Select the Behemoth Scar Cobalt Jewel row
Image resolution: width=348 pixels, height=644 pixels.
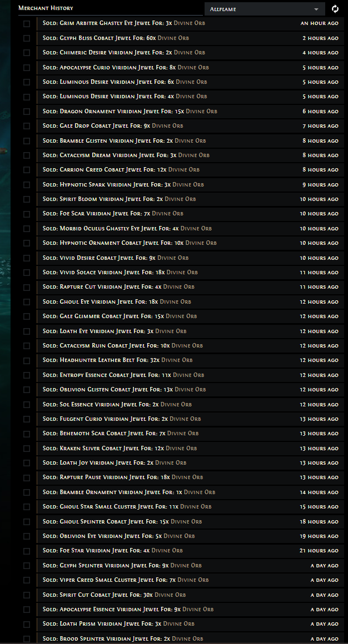point(191,434)
